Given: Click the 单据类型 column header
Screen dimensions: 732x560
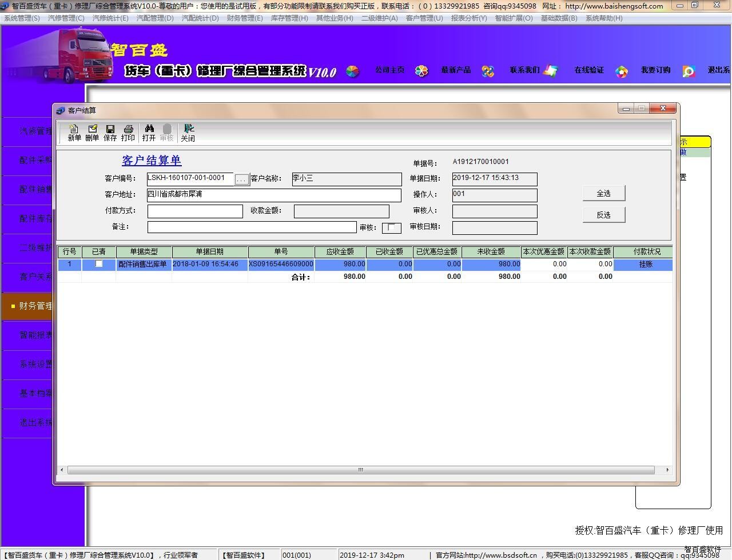Looking at the screenshot, I should point(144,252).
